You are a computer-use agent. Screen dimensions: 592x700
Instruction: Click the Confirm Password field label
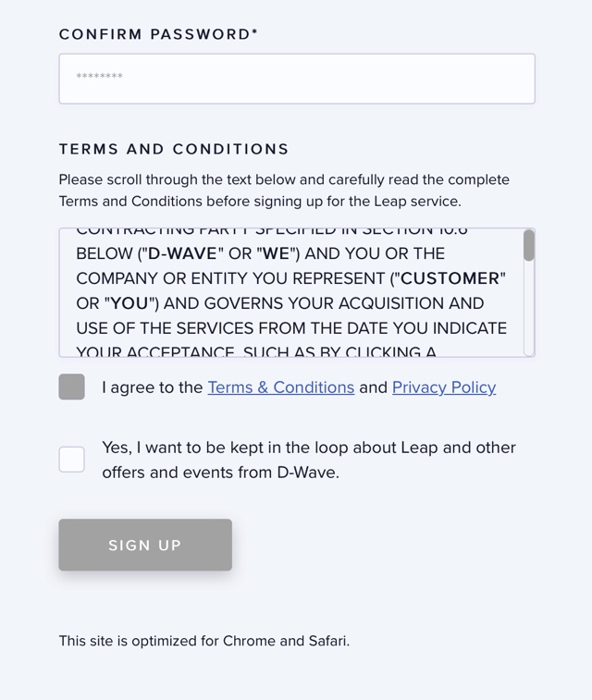coord(158,34)
